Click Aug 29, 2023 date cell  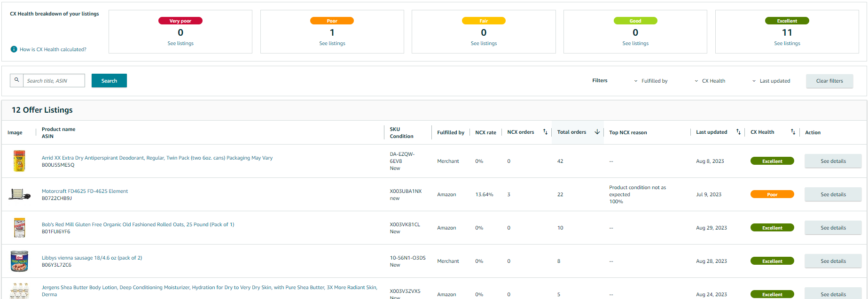tap(712, 228)
